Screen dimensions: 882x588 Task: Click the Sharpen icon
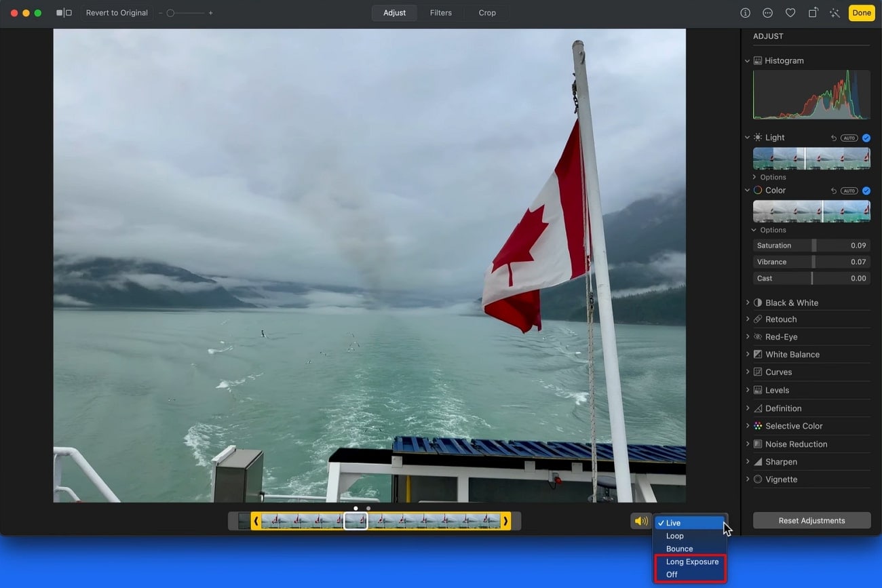758,461
